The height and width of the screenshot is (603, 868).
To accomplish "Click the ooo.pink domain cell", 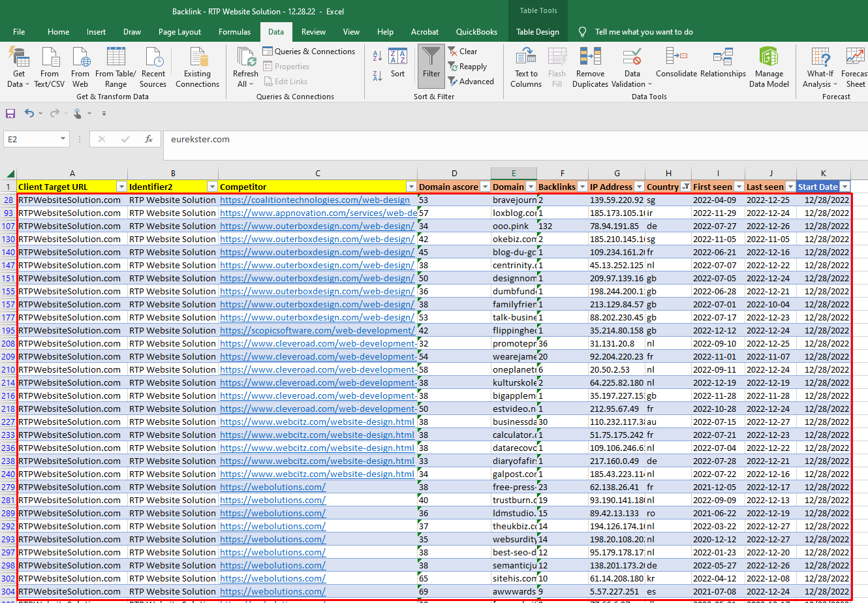I will pyautogui.click(x=514, y=226).
